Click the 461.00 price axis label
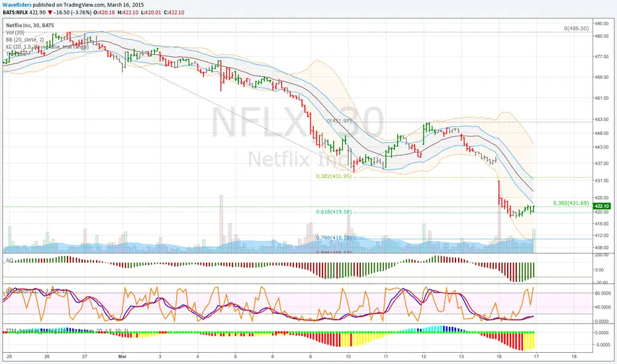The width and height of the screenshot is (617, 364). (x=602, y=98)
